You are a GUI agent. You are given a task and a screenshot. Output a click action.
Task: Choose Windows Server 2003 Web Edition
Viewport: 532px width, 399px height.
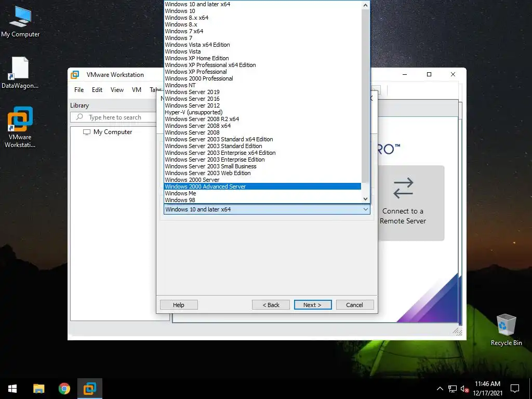click(x=262, y=173)
